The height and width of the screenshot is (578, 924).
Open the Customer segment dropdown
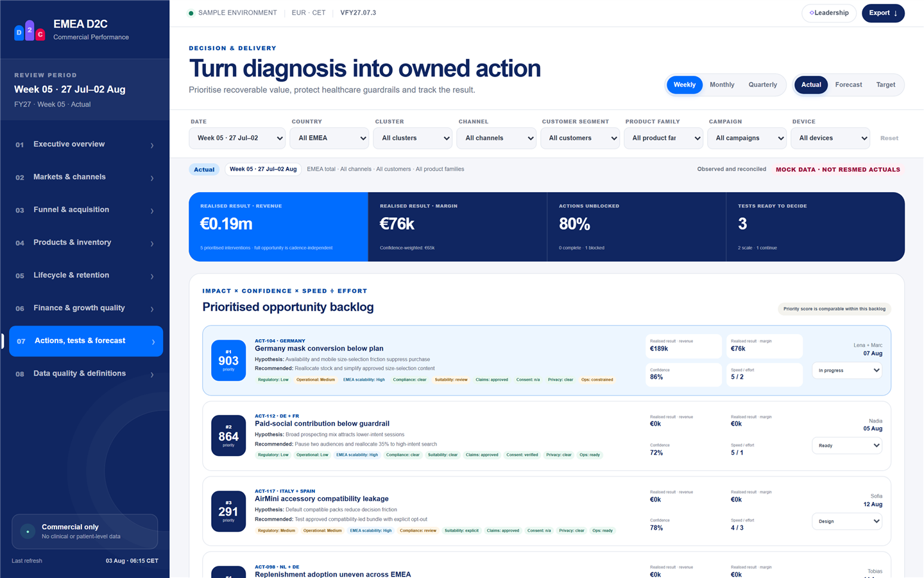coord(580,138)
